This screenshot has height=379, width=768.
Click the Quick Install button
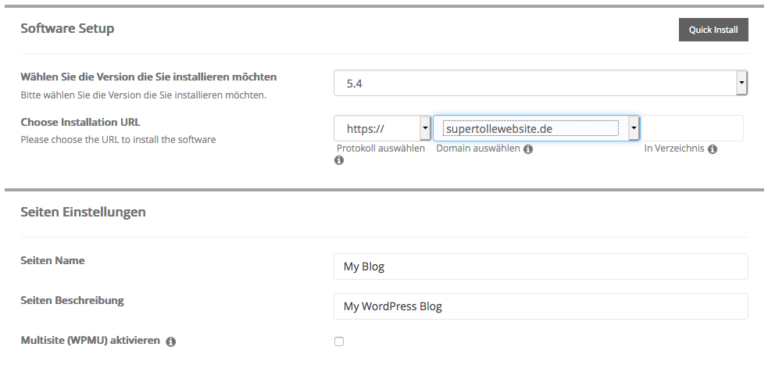(713, 29)
